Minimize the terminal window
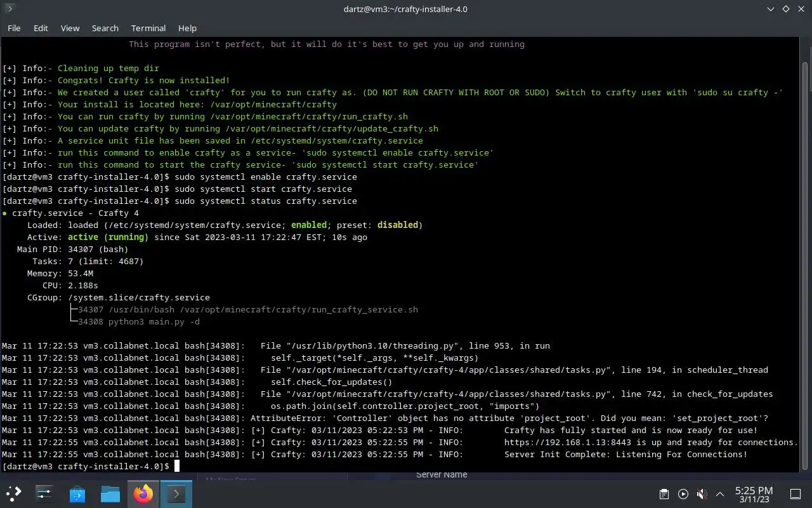 click(x=771, y=9)
